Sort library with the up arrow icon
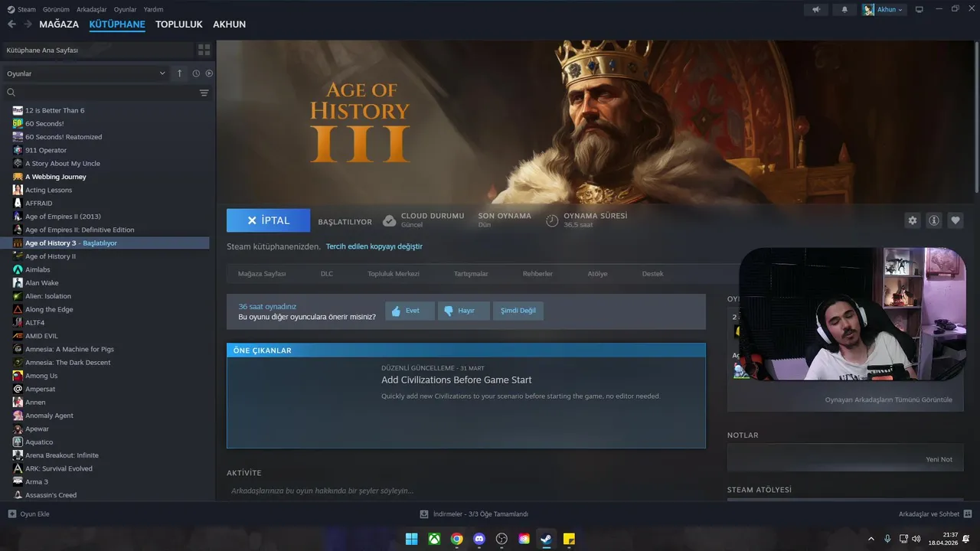Viewport: 980px width, 551px height. tap(180, 73)
